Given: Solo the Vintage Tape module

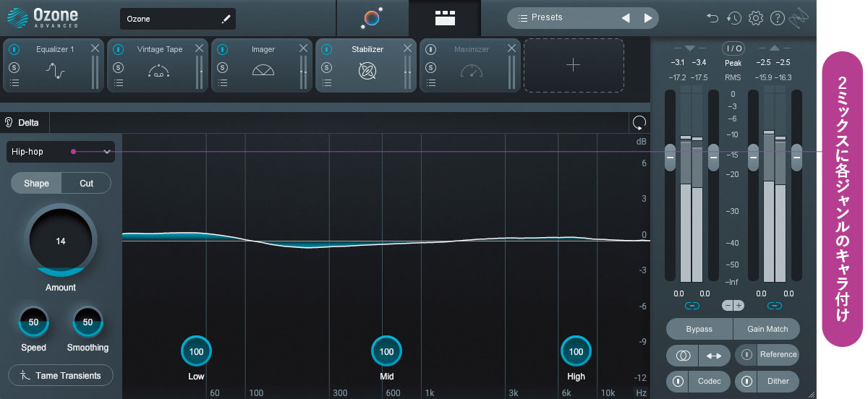Looking at the screenshot, I should (x=119, y=67).
